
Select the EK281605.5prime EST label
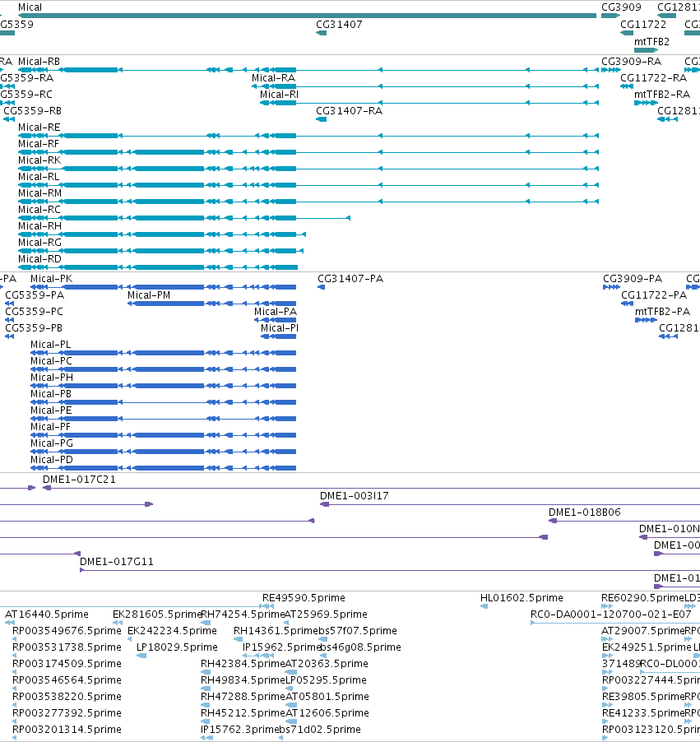[158, 614]
